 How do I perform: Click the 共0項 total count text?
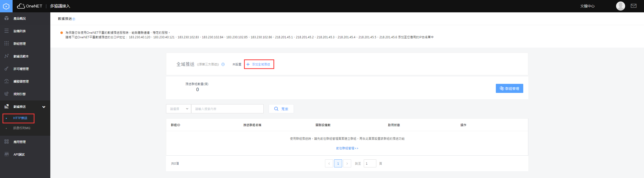(x=175, y=164)
